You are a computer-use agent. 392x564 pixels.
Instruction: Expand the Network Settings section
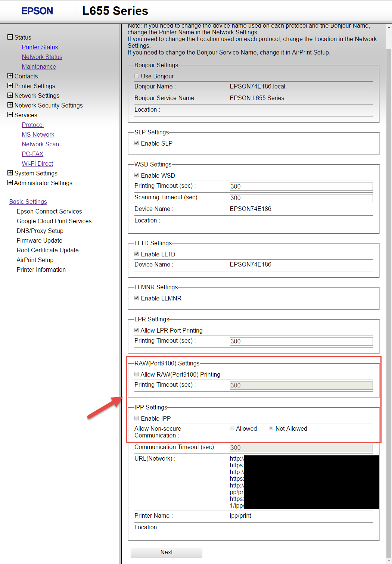tap(10, 95)
